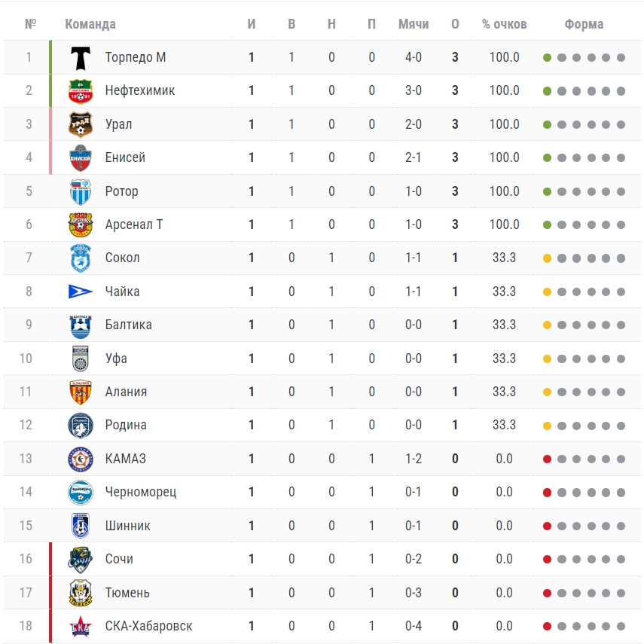
Task: Open the Арсенал Т team page
Action: [x=134, y=224]
